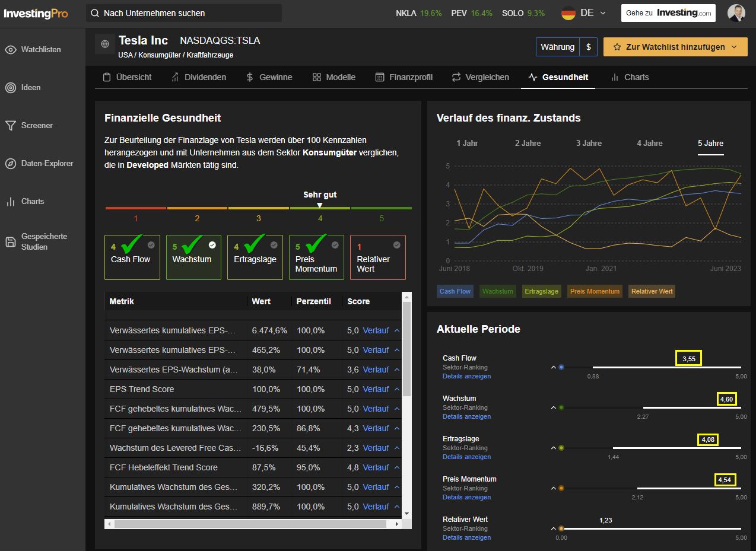Click the Charts bar icon in sidebar
The height and width of the screenshot is (551, 756).
click(11, 202)
